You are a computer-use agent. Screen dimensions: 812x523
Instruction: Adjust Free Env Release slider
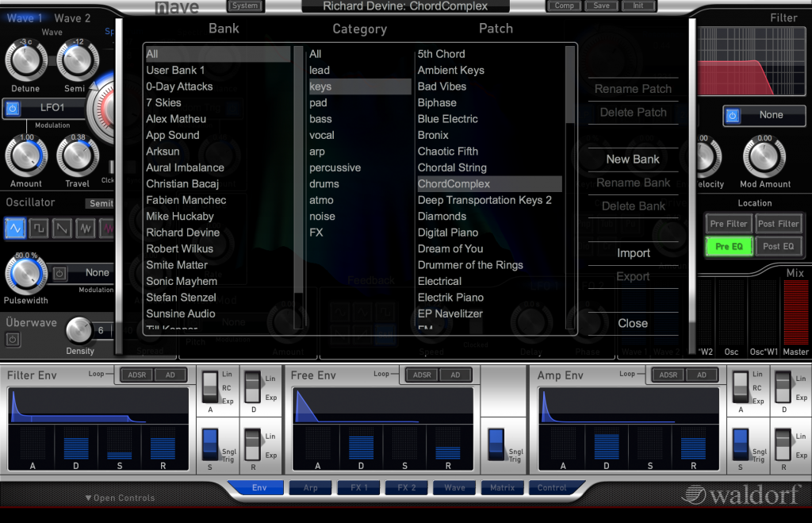click(448, 443)
